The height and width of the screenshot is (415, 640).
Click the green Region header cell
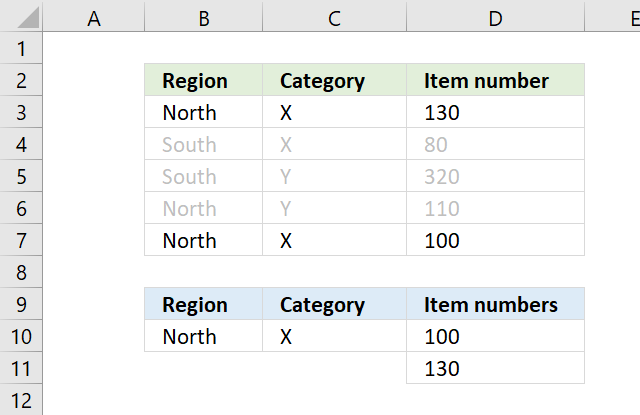pos(204,80)
